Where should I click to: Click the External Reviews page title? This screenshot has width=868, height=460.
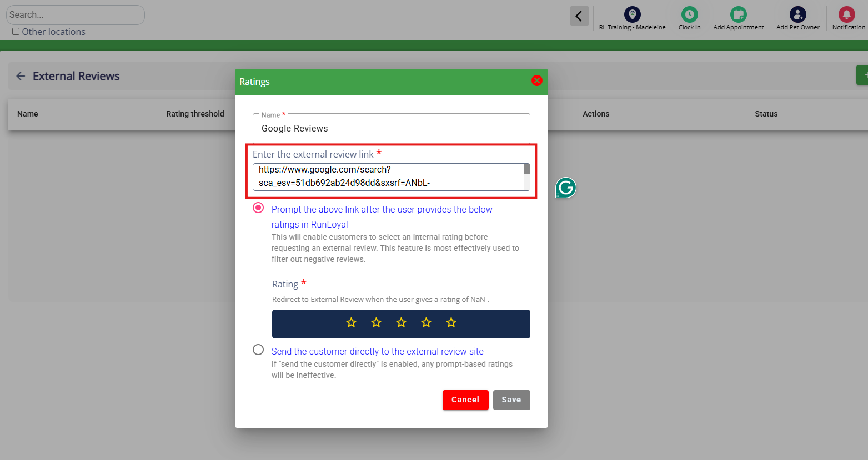coord(76,76)
